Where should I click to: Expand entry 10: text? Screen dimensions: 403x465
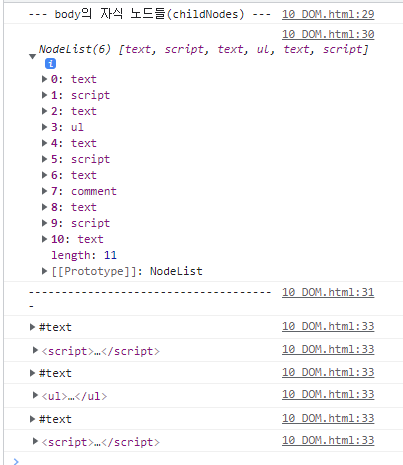[44, 239]
